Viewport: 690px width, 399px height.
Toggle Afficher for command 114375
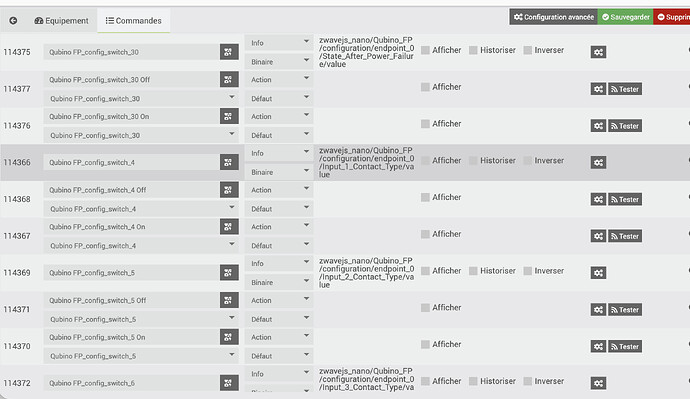point(425,50)
